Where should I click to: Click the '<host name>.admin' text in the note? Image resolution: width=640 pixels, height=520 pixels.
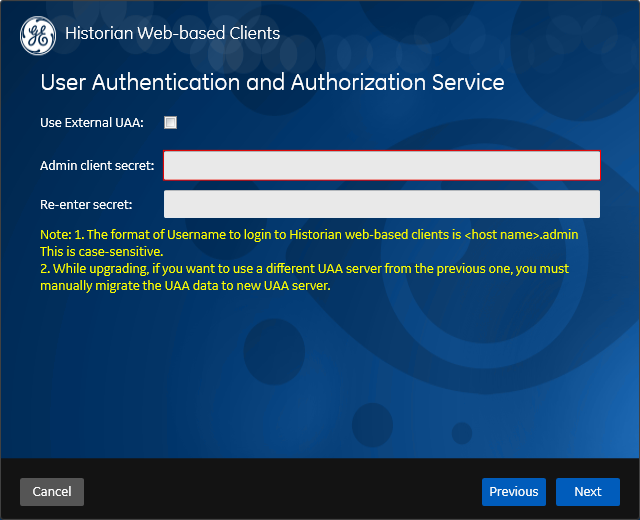point(521,235)
